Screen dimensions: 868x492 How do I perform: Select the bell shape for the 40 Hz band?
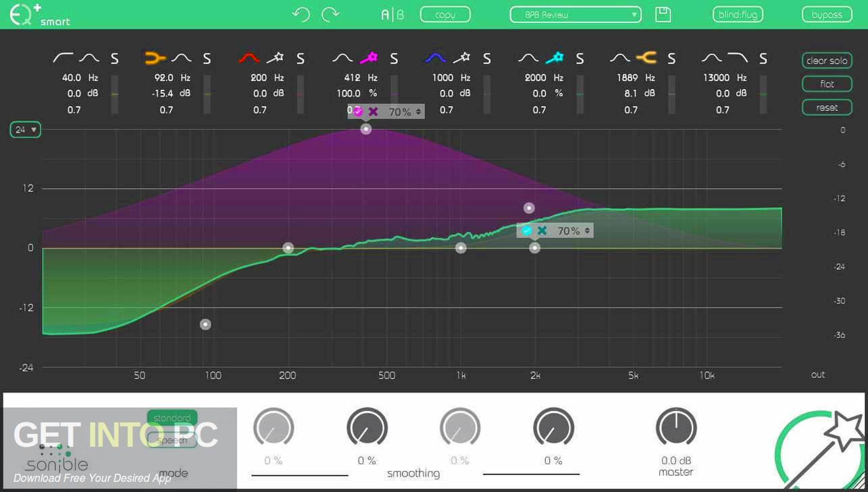click(x=89, y=59)
